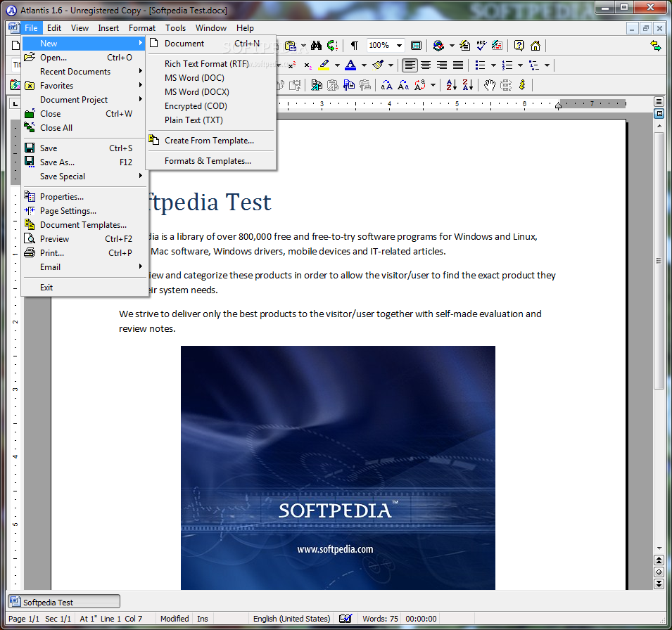Expand Recent Documents submenu
The height and width of the screenshot is (630, 672).
[84, 72]
